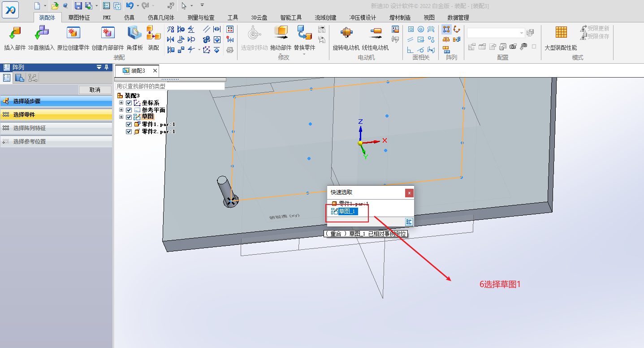
Task: Uncheck the 坐标系 visibility checkbox
Action: pyautogui.click(x=129, y=103)
